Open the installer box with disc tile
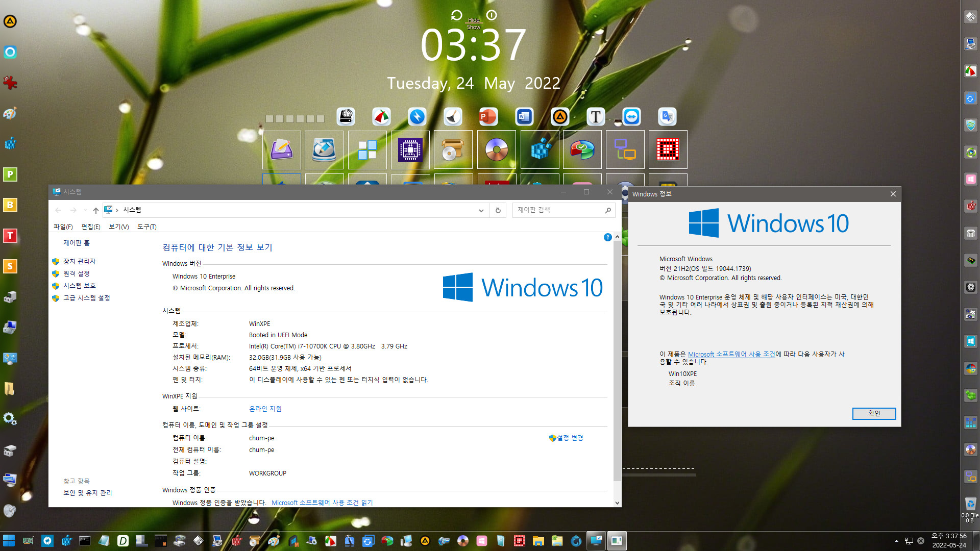This screenshot has width=980, height=551. (453, 149)
